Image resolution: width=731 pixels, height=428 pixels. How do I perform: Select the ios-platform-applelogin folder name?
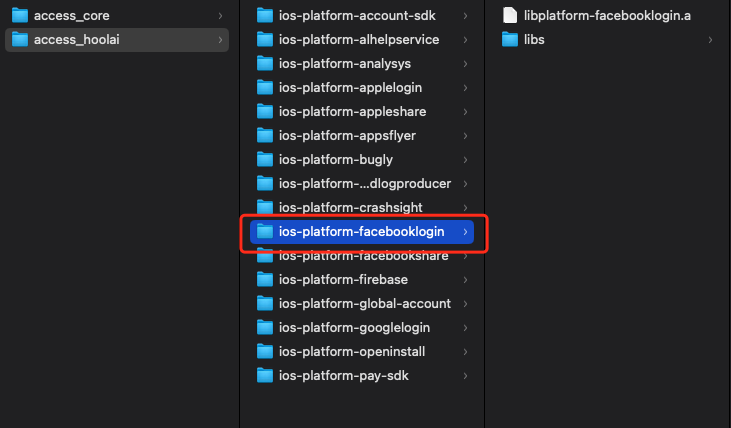351,88
